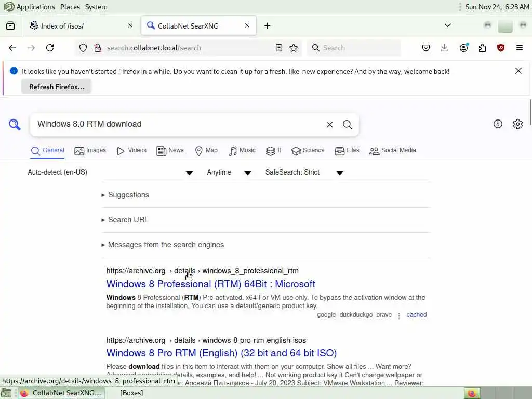Switch to Videos search category
This screenshot has width=532, height=399.
click(x=131, y=150)
